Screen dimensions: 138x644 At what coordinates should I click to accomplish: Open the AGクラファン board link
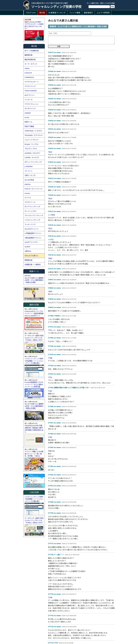point(34,95)
